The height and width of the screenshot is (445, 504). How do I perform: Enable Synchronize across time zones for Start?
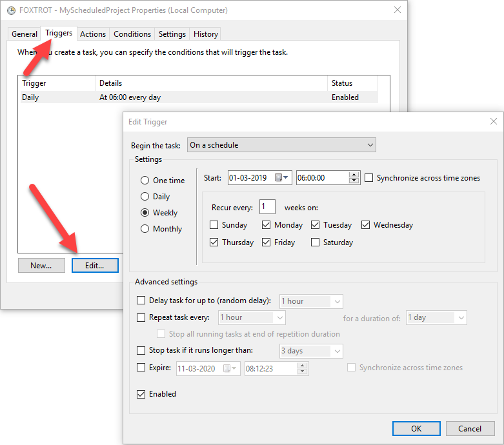click(368, 178)
